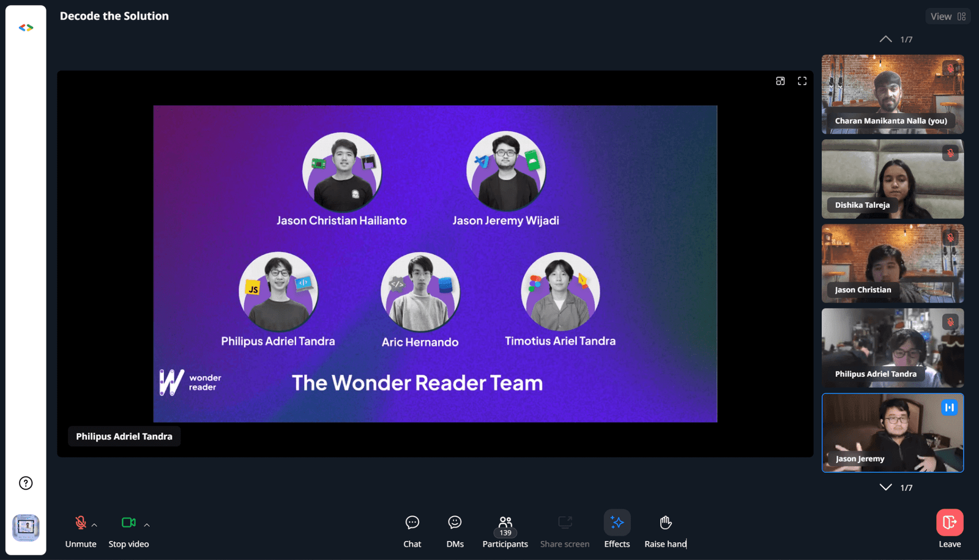This screenshot has height=560, width=979.
Task: Click the profile avatar in the sidebar
Action: (26, 527)
